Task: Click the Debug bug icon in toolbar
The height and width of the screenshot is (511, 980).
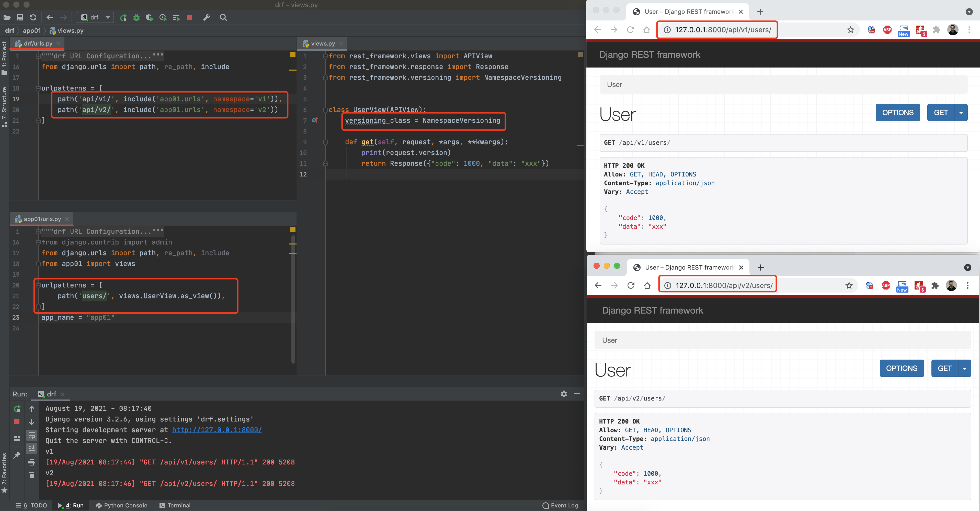Action: [136, 17]
